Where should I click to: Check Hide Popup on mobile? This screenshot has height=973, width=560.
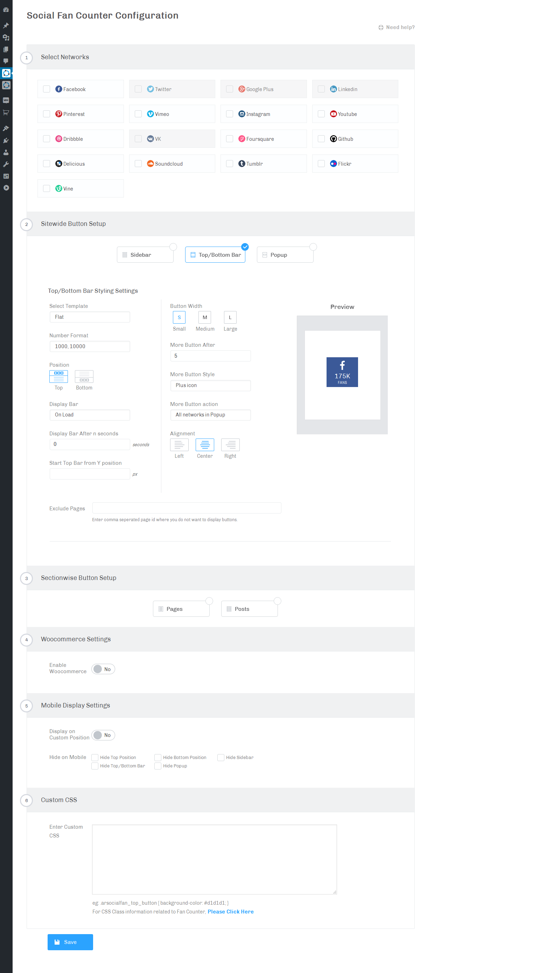coord(158,766)
